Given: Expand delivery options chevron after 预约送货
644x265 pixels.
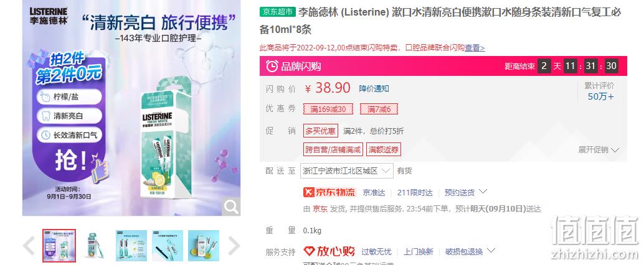Looking at the screenshot, I should [483, 192].
